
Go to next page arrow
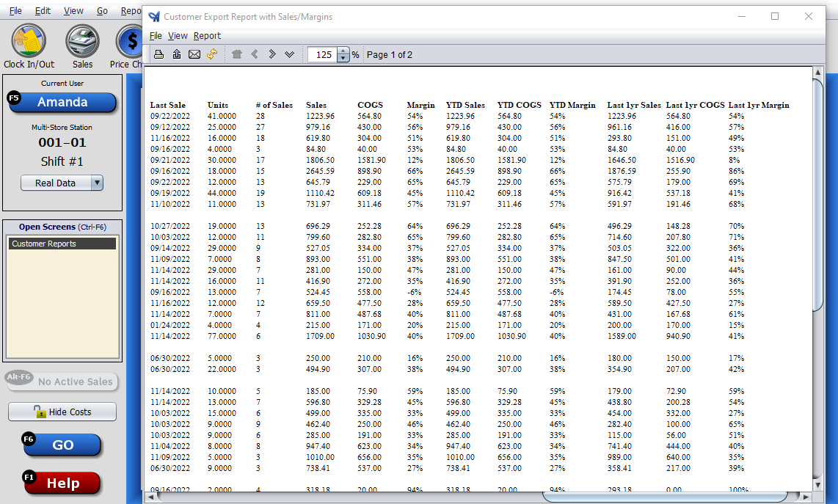click(x=272, y=54)
